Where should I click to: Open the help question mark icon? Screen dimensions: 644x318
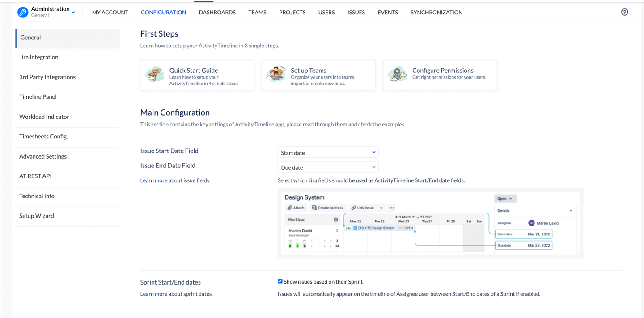[x=624, y=12]
